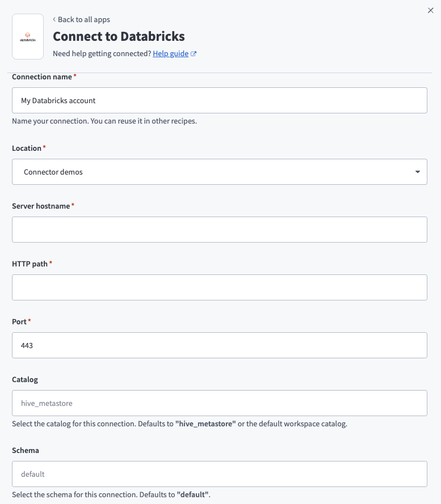Click the Connection name field containing My Databricks account
Image resolution: width=441 pixels, height=504 pixels.
(x=220, y=100)
